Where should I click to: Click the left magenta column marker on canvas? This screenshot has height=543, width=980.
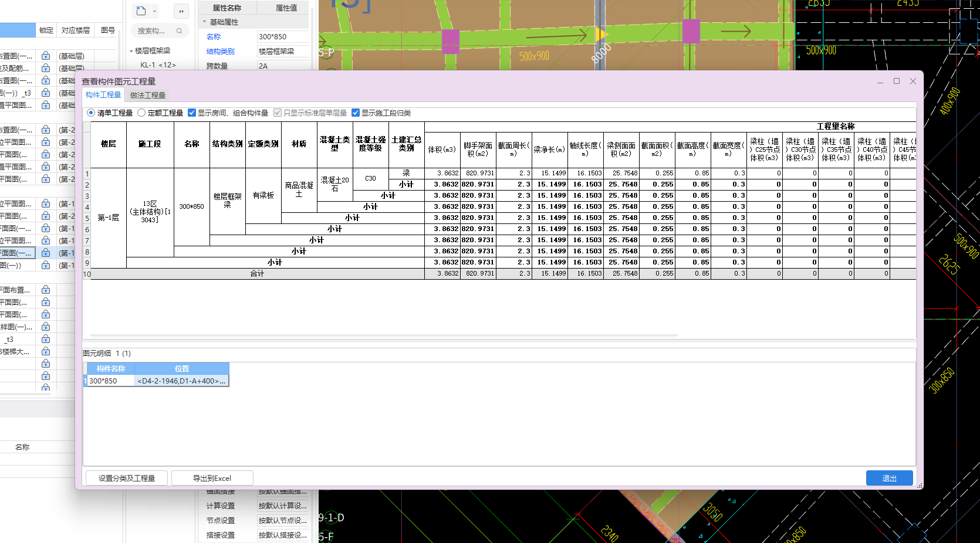coord(450,42)
